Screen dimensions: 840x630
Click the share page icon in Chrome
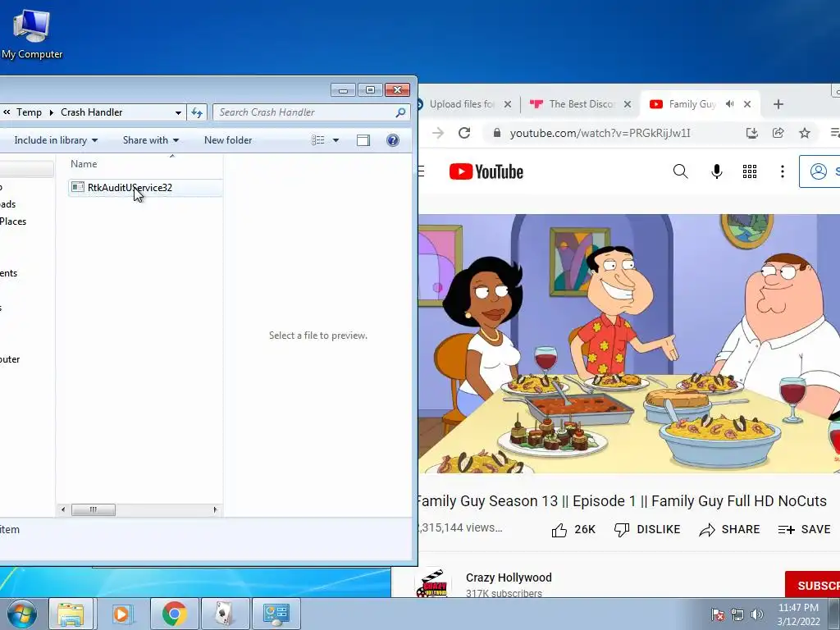(778, 133)
